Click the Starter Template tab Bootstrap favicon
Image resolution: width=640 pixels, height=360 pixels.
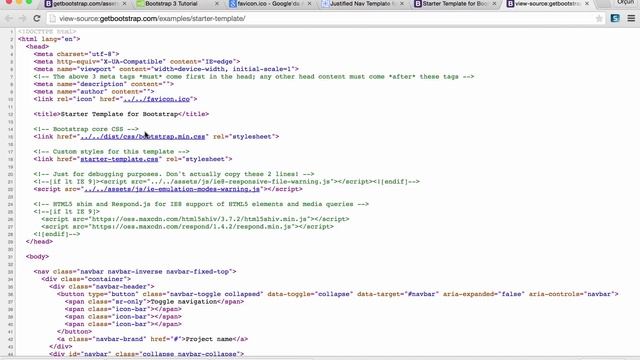(418, 4)
